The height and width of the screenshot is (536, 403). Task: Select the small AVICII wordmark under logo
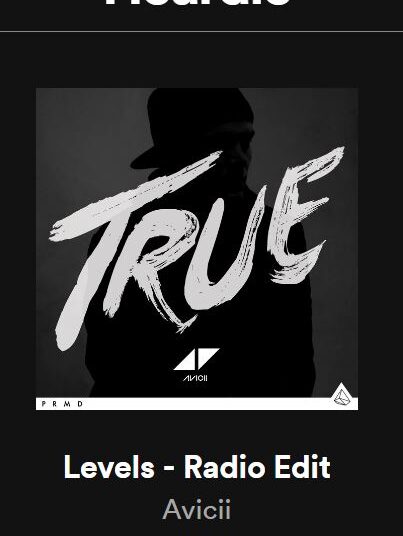196,378
